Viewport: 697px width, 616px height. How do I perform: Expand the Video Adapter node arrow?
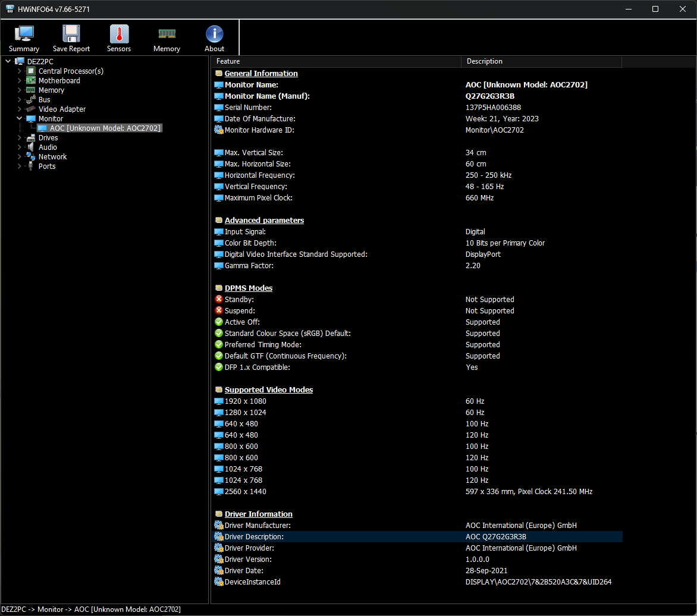pos(19,109)
